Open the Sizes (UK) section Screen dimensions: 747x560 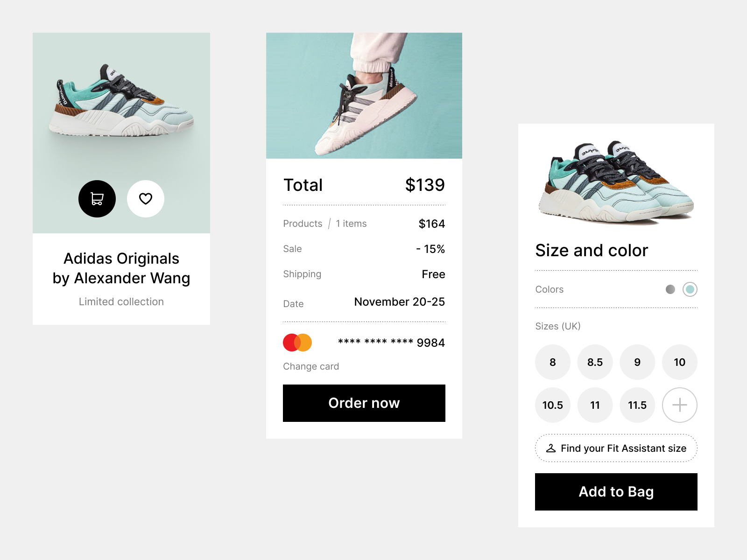point(557,326)
